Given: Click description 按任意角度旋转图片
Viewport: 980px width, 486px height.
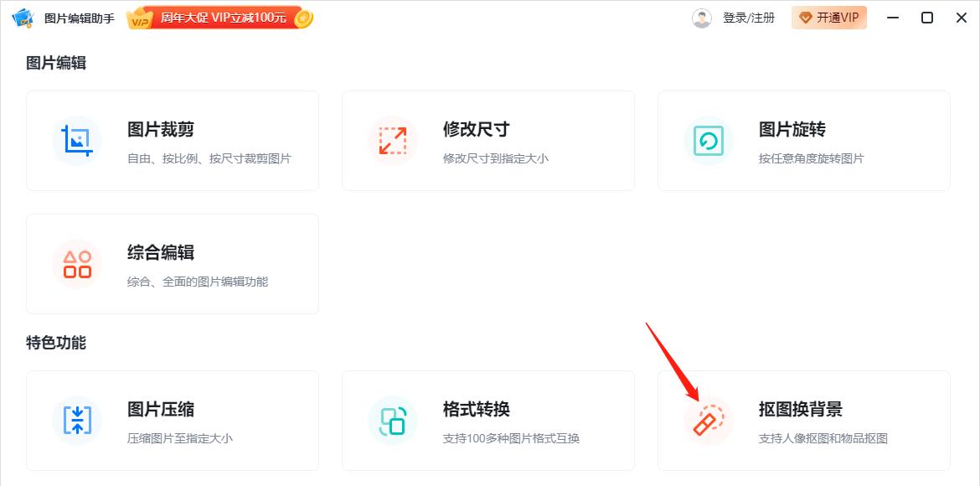Looking at the screenshot, I should coord(812,159).
